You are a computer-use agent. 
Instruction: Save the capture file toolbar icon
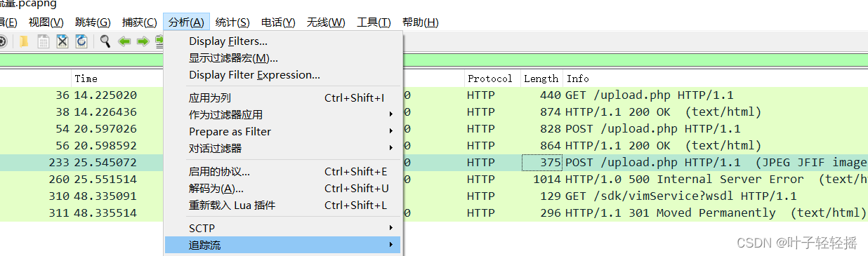click(44, 41)
